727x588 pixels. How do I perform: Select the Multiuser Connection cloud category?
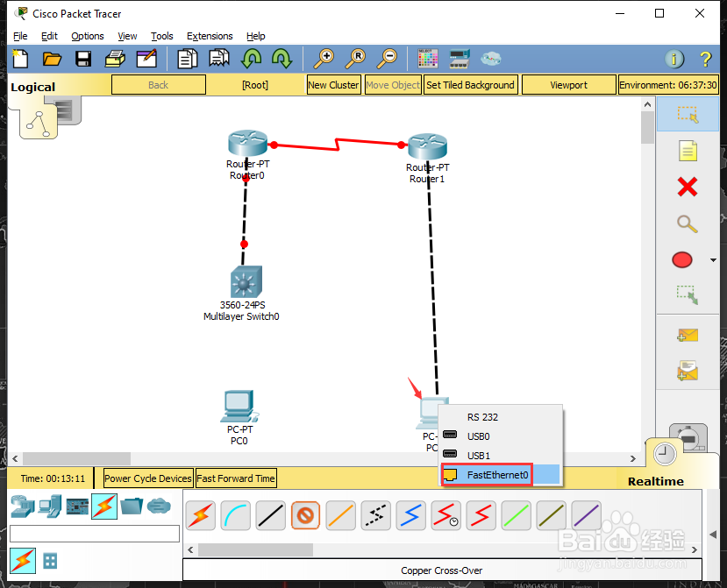coord(159,506)
